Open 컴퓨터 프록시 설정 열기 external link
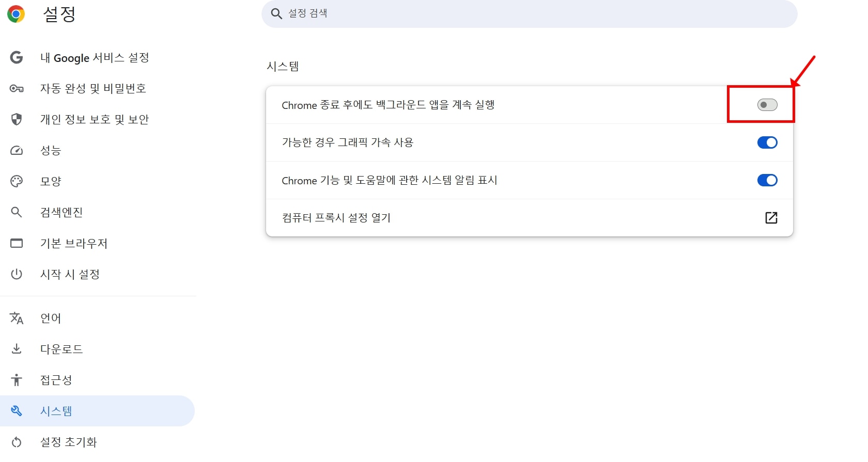 click(771, 218)
